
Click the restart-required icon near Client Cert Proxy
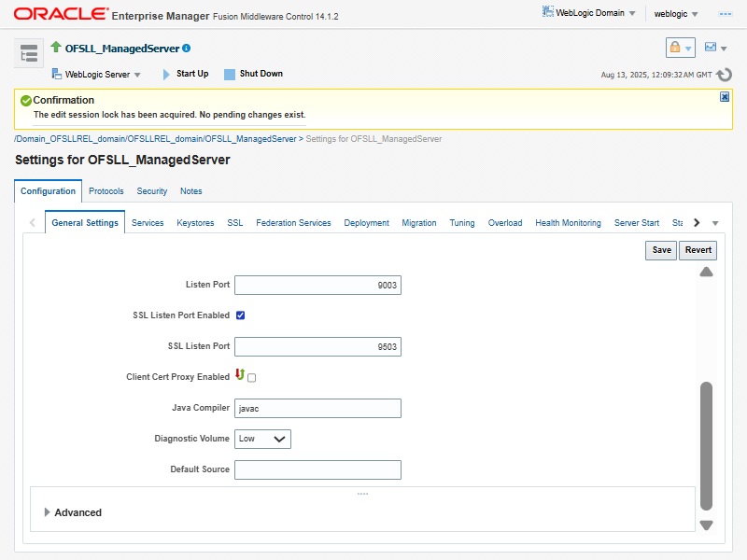tap(239, 375)
